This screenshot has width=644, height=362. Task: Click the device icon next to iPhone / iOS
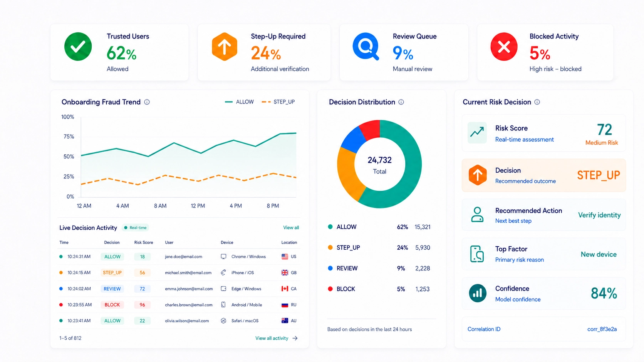[x=223, y=272]
